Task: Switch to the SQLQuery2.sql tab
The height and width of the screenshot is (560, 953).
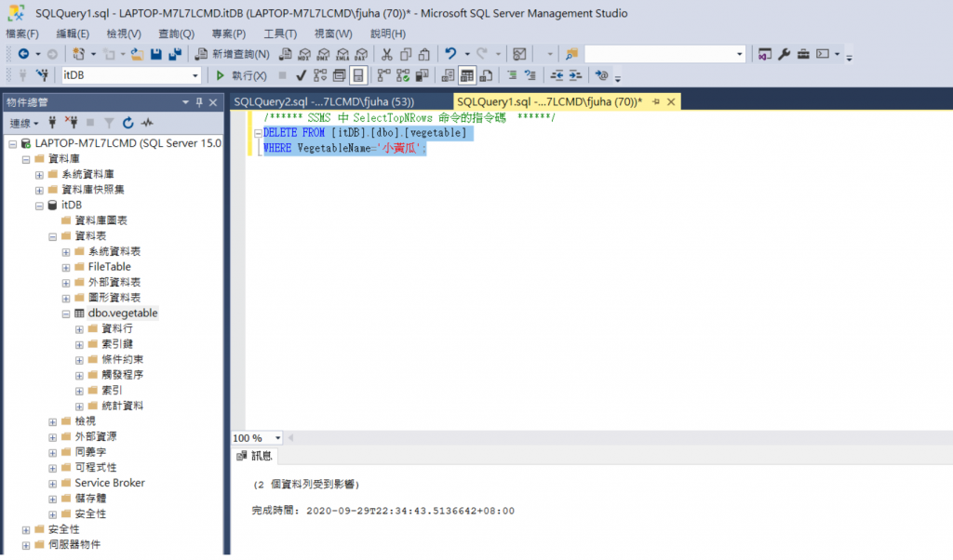Action: click(x=324, y=102)
